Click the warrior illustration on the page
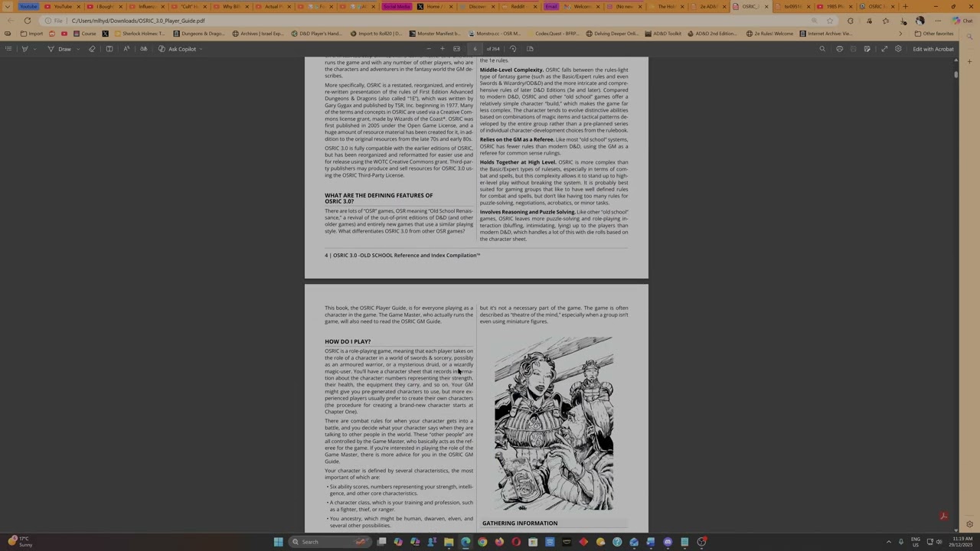 (x=554, y=423)
